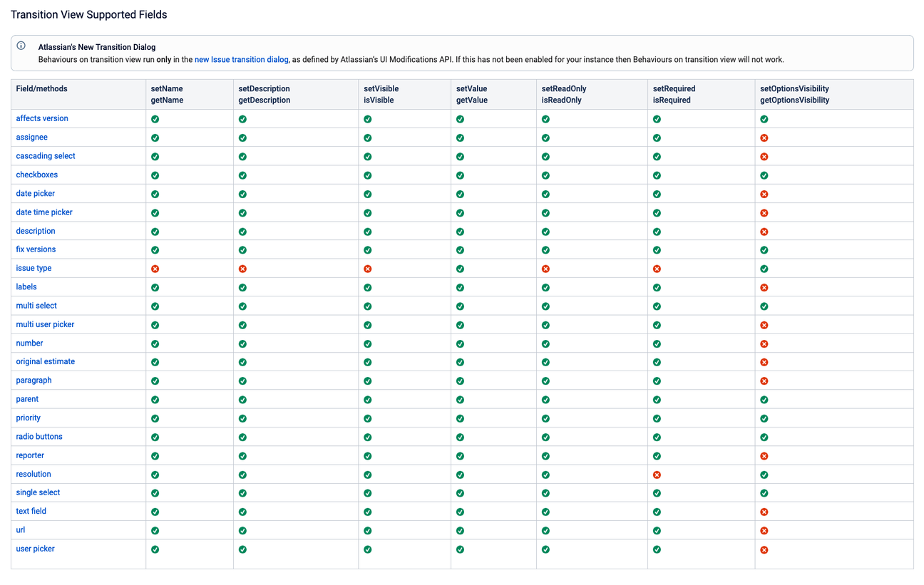Open the paragraph field link

pyautogui.click(x=34, y=380)
